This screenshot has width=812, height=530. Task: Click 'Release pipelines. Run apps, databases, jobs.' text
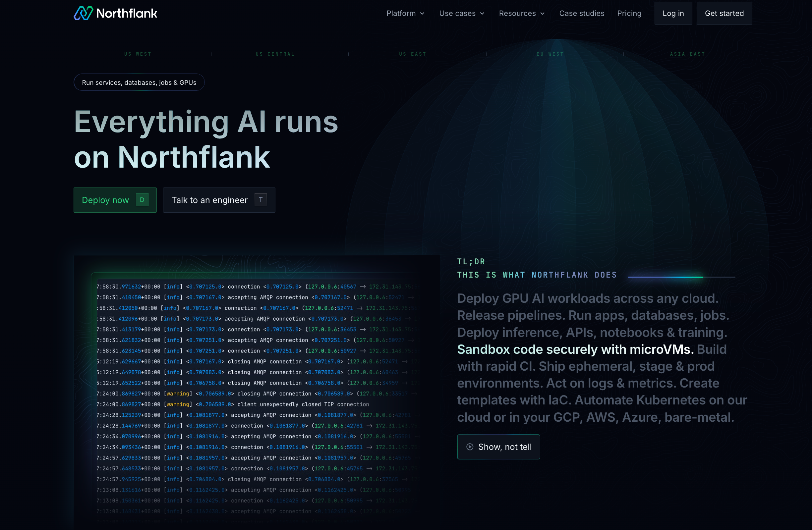pyautogui.click(x=593, y=315)
